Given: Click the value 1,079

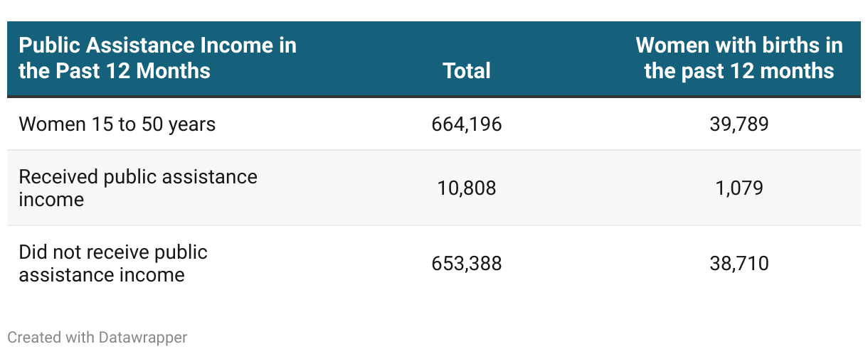Looking at the screenshot, I should [x=739, y=188].
